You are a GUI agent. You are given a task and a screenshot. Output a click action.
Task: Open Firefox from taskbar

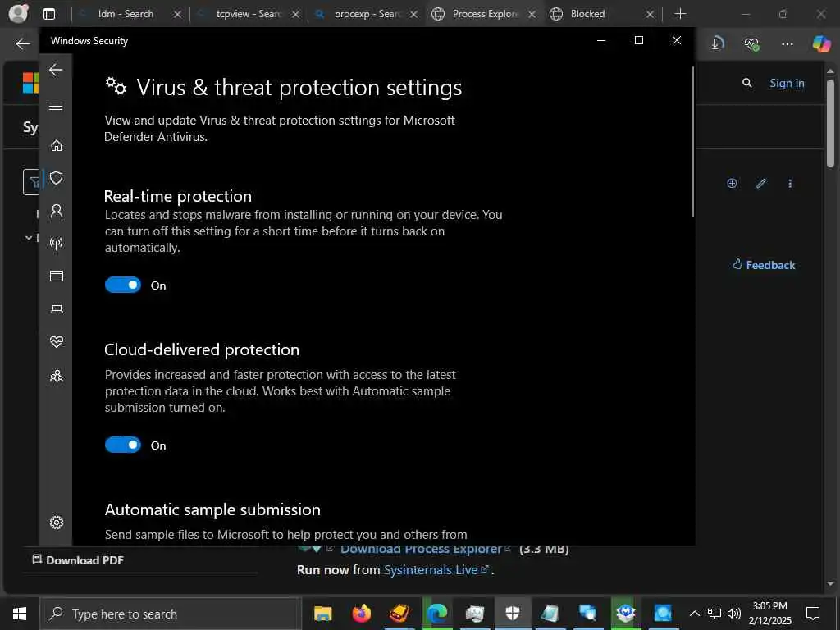pyautogui.click(x=361, y=614)
